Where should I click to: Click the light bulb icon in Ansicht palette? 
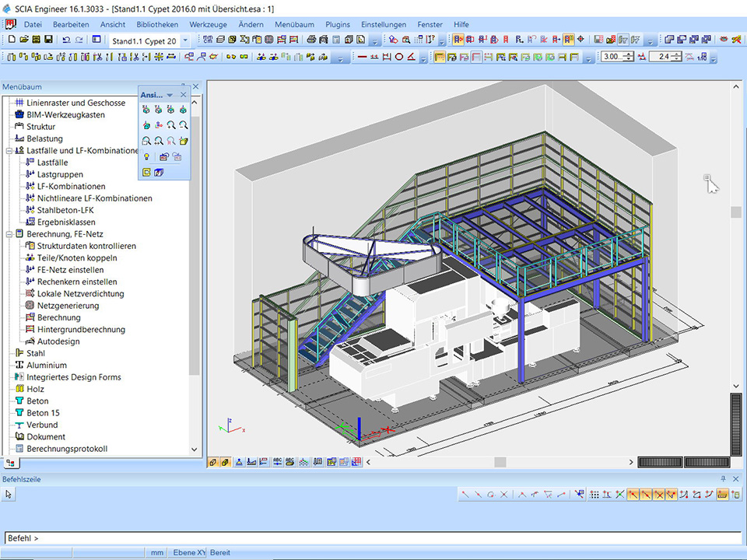[146, 157]
